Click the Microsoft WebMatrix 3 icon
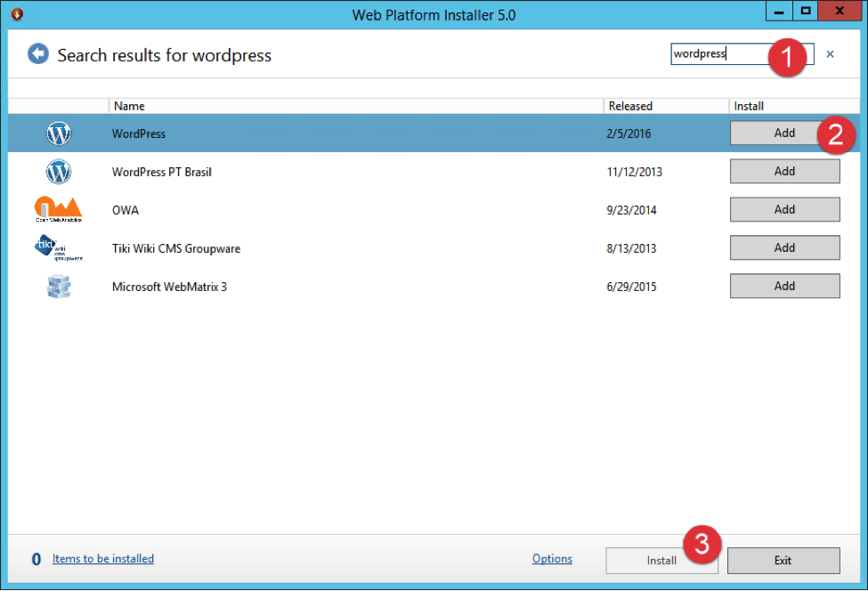The width and height of the screenshot is (868, 591). pos(58,286)
